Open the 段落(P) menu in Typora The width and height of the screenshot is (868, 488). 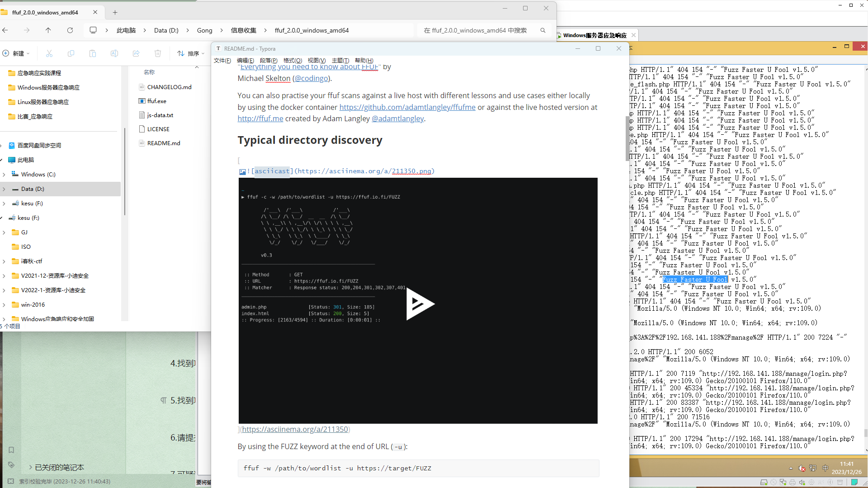click(x=269, y=61)
